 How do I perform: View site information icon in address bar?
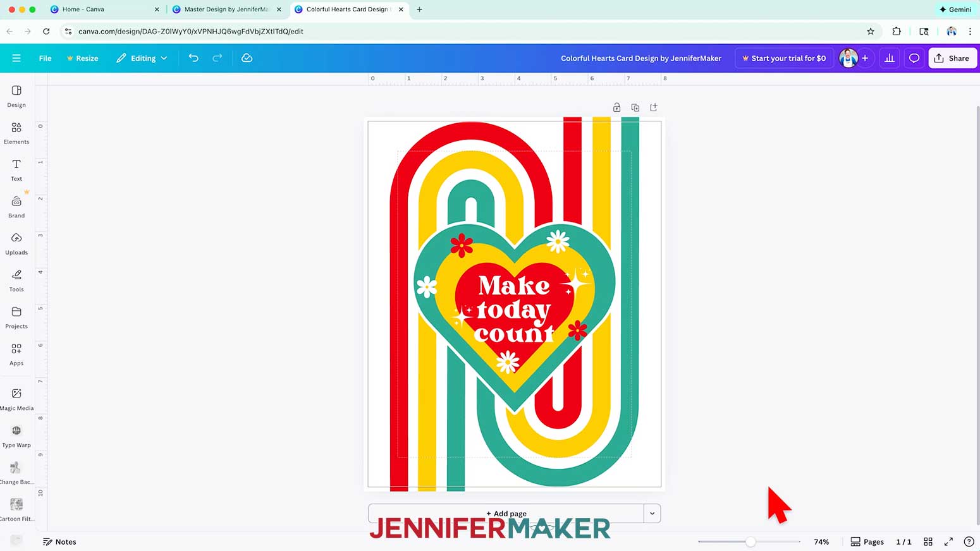[68, 31]
